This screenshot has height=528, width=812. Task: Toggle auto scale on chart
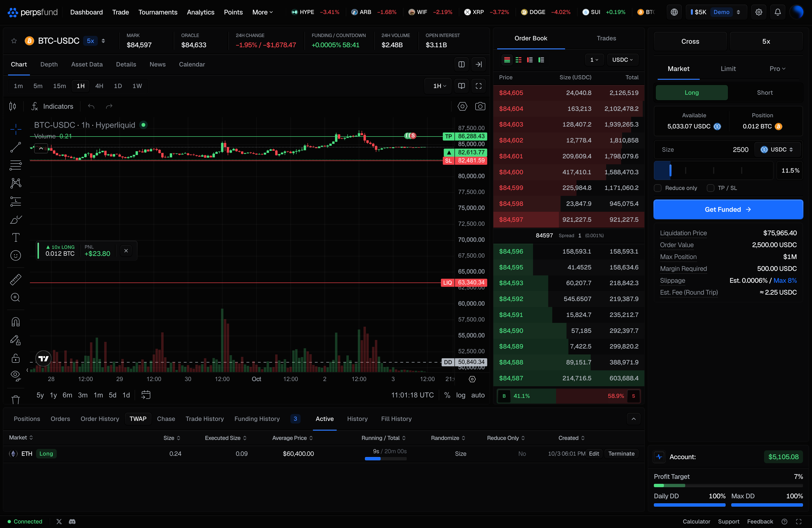click(x=478, y=395)
